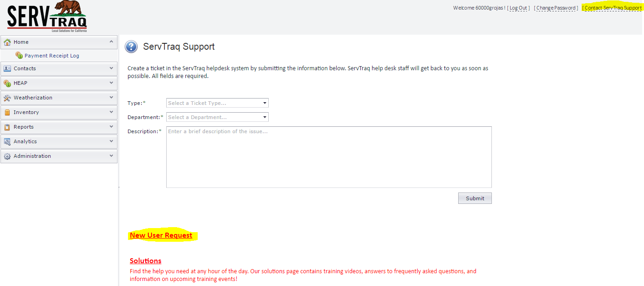Open the Contacts menu item

point(59,68)
